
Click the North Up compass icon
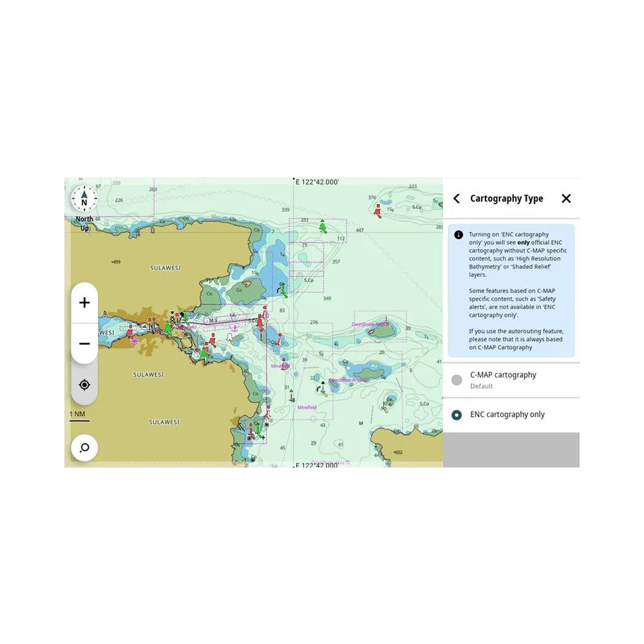click(84, 199)
